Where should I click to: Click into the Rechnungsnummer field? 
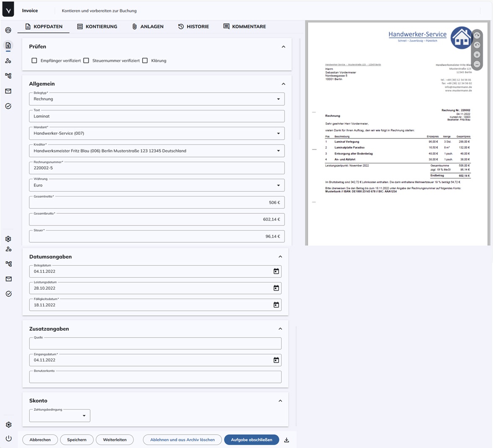point(157,168)
